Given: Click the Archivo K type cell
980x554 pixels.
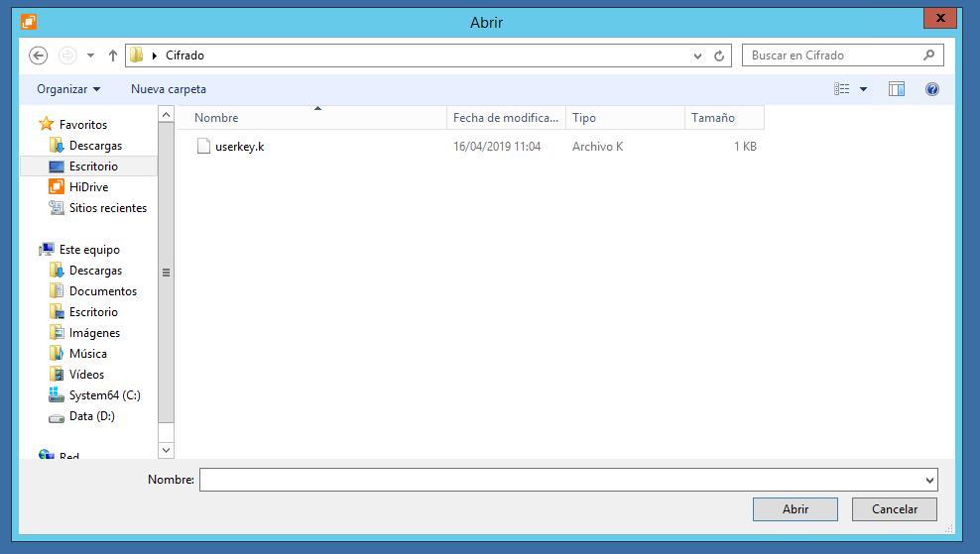Looking at the screenshot, I should (x=597, y=146).
